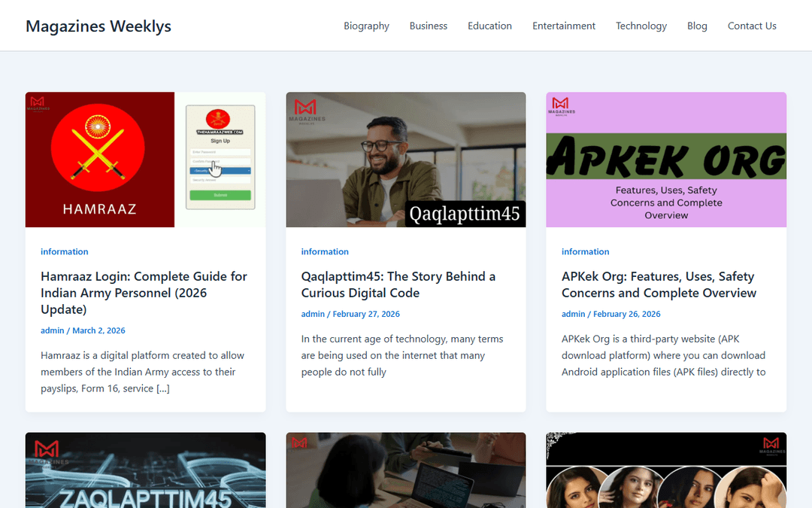Viewport: 812px width, 508px height.
Task: Go to the Entertainment section
Action: click(563, 26)
